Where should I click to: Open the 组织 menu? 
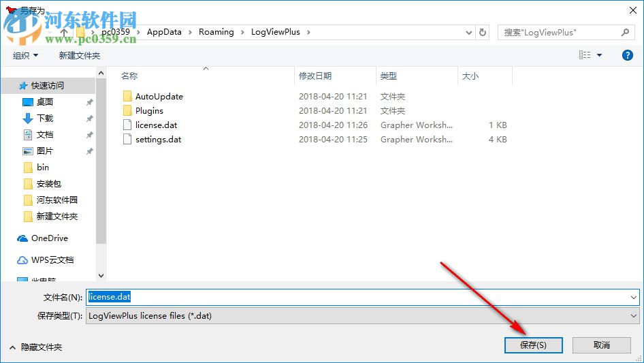[25, 55]
